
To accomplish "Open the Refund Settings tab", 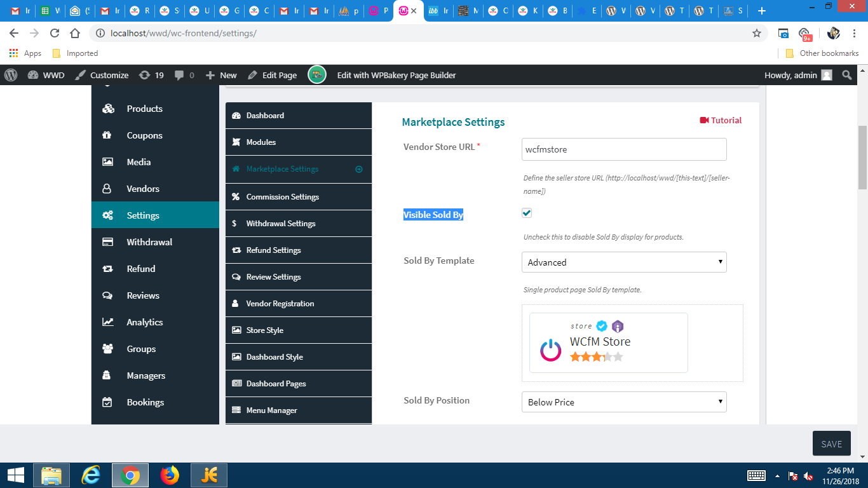I will (x=299, y=250).
